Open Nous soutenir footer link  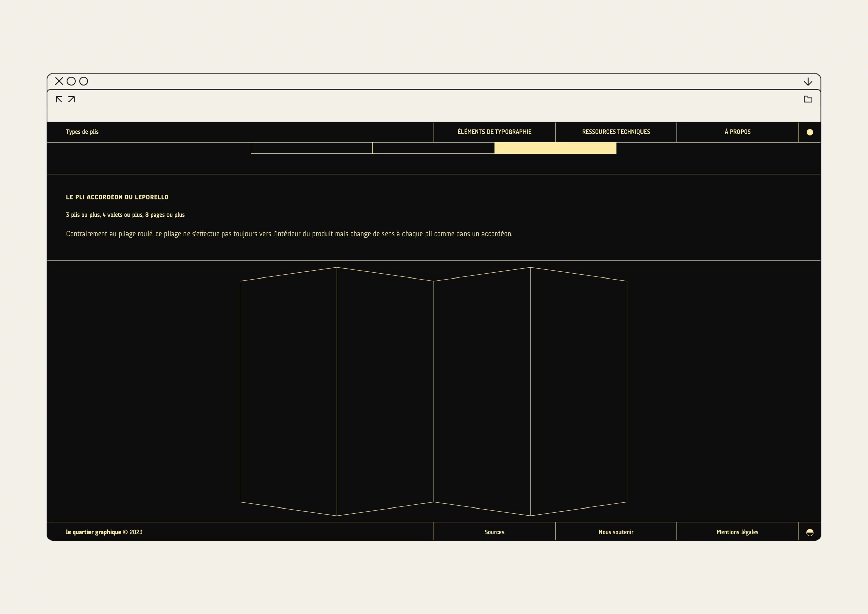(616, 532)
